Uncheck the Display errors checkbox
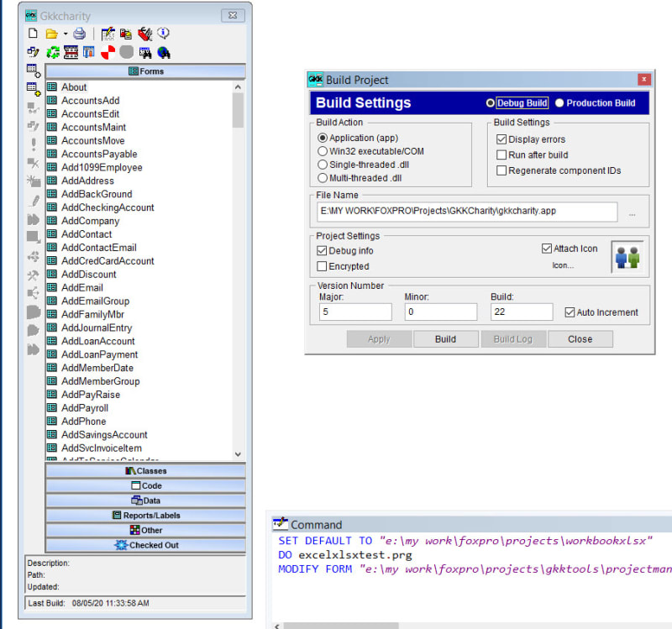The width and height of the screenshot is (672, 629). click(501, 139)
